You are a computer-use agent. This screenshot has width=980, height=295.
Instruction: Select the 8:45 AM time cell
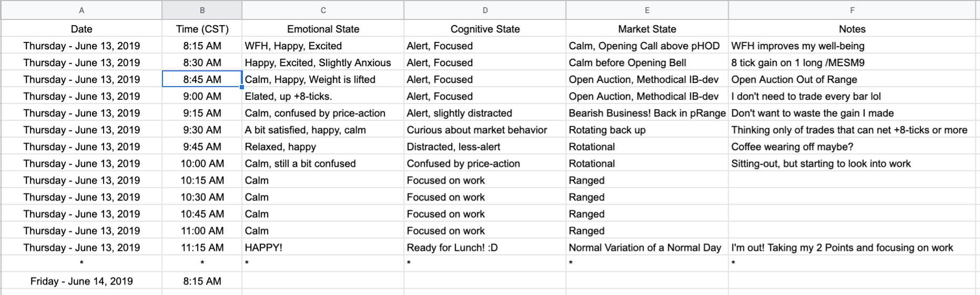point(202,79)
